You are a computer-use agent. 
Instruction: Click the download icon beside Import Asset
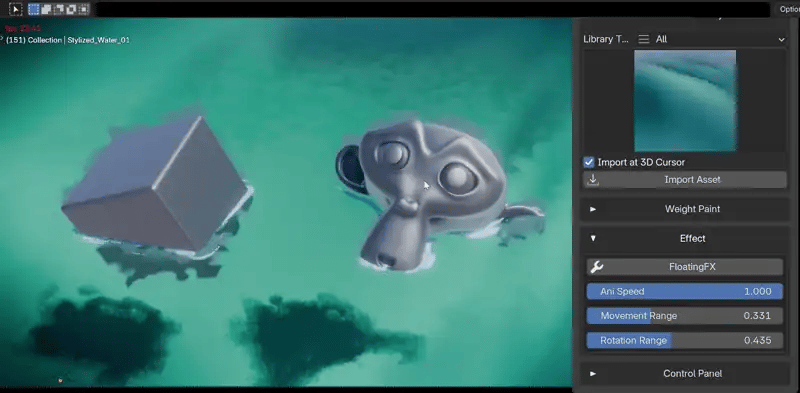coord(593,180)
